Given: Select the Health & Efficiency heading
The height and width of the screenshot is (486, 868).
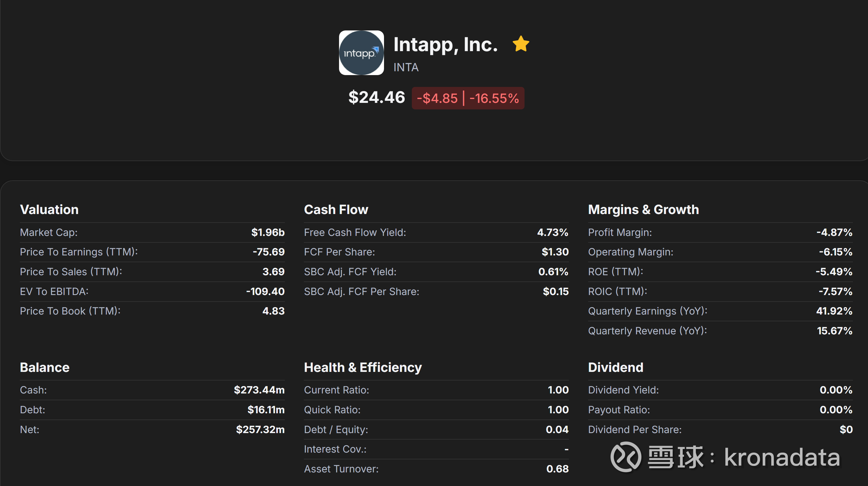Looking at the screenshot, I should tap(363, 367).
